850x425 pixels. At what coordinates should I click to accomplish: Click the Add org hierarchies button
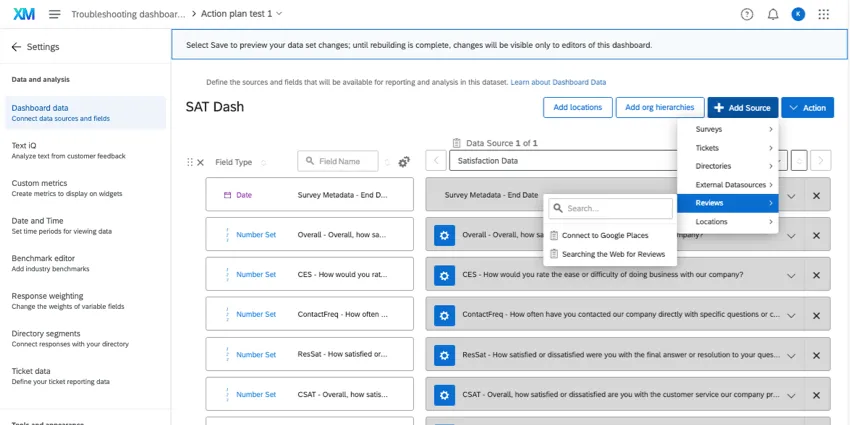pyautogui.click(x=659, y=108)
